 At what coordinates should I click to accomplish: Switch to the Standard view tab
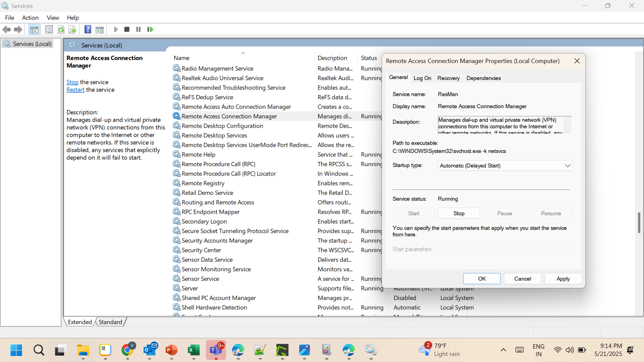[x=110, y=322]
